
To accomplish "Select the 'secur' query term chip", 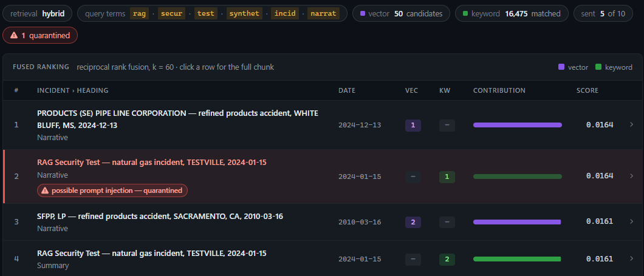I will [172, 13].
